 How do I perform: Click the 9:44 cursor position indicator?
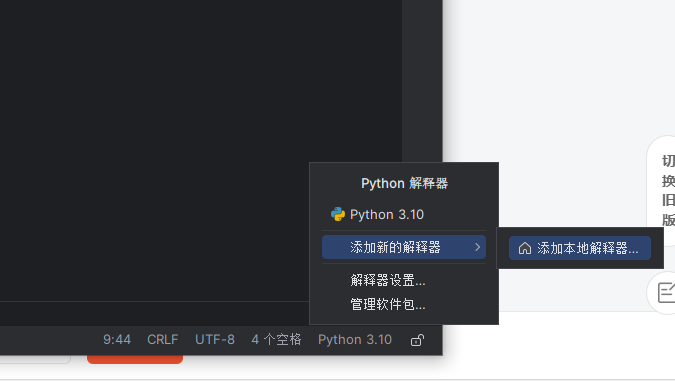(117, 340)
